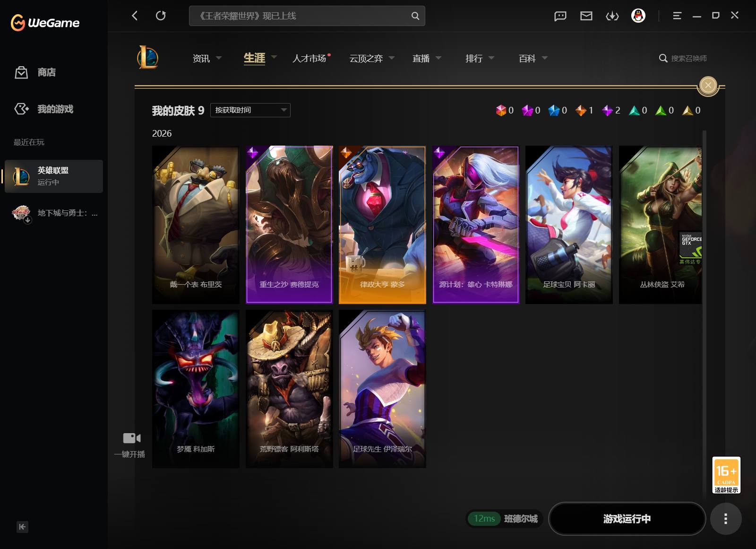Click the 商店 store bag icon
Screen dimensions: 756x549
21,72
